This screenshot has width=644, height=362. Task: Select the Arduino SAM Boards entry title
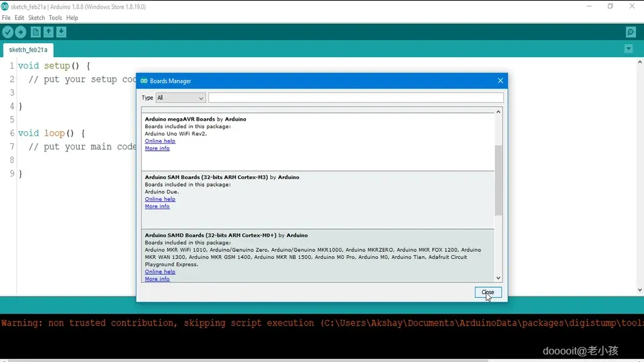(222, 177)
